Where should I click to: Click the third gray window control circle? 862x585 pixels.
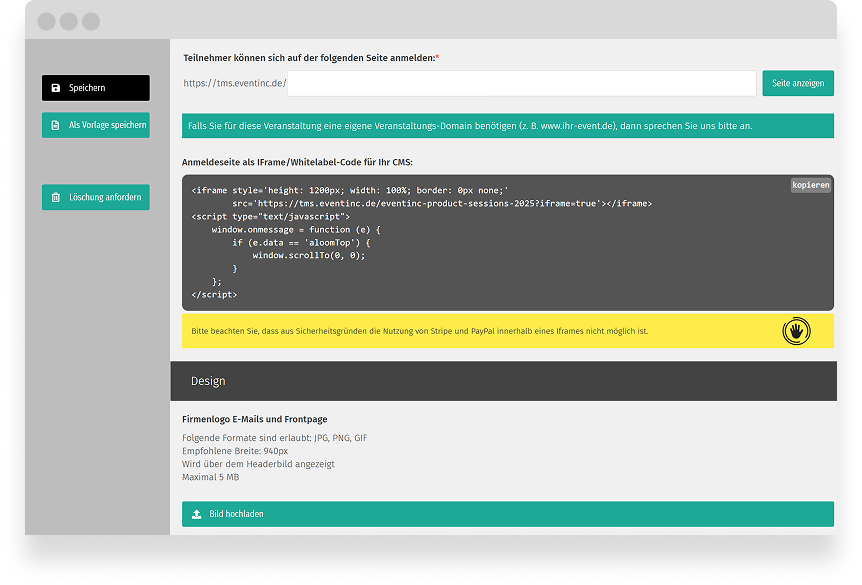[91, 21]
